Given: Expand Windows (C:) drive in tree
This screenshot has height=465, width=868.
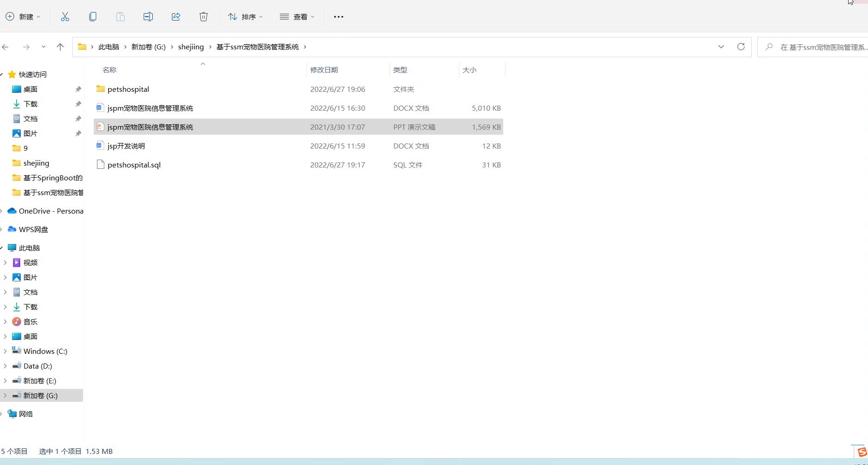Looking at the screenshot, I should 5,351.
